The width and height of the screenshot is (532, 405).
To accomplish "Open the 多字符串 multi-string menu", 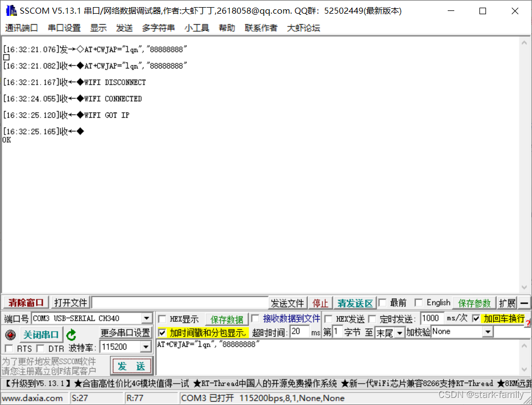I will pos(158,28).
